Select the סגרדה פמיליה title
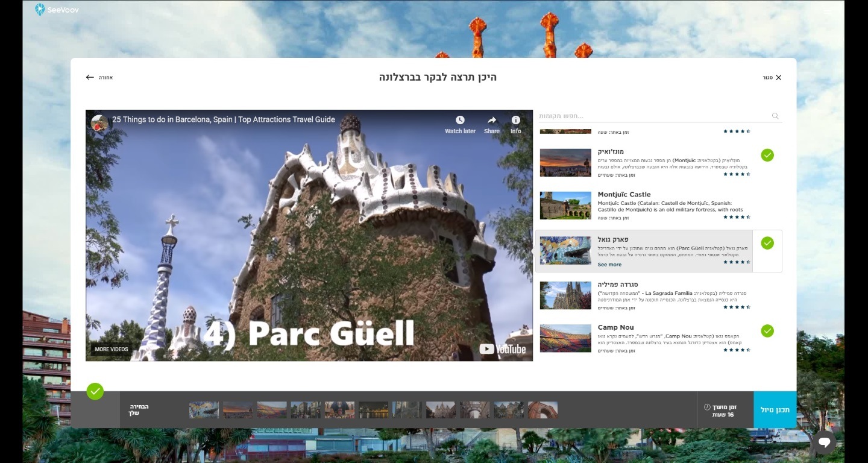This screenshot has height=463, width=868. click(x=618, y=284)
